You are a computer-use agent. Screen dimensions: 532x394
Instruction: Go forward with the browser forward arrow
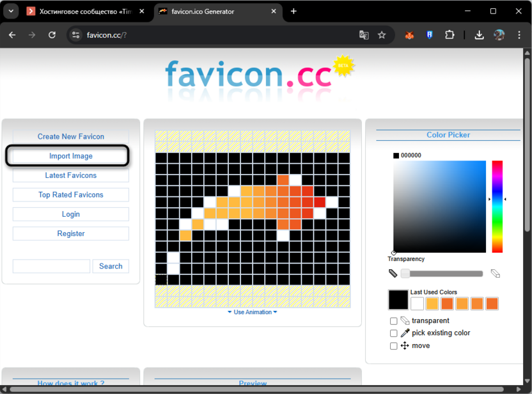[32, 35]
